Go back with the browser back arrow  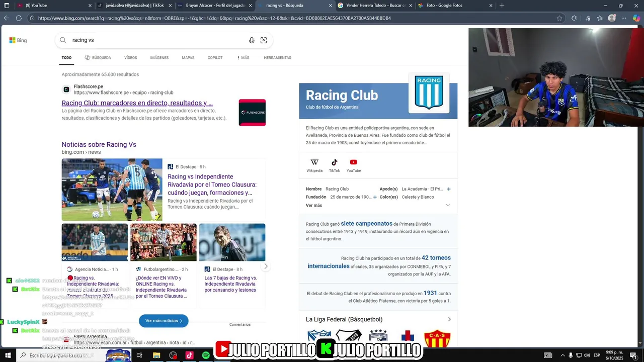point(7,18)
